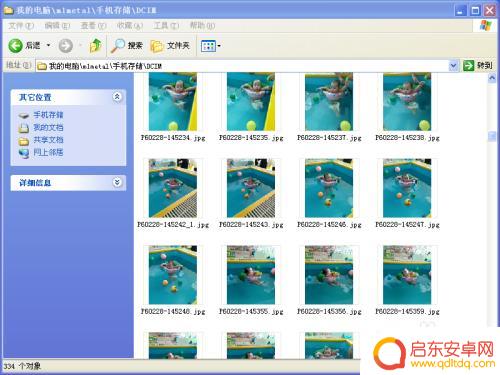The image size is (500, 375).
Task: Click the green Back arrow icon
Action: coord(15,46)
